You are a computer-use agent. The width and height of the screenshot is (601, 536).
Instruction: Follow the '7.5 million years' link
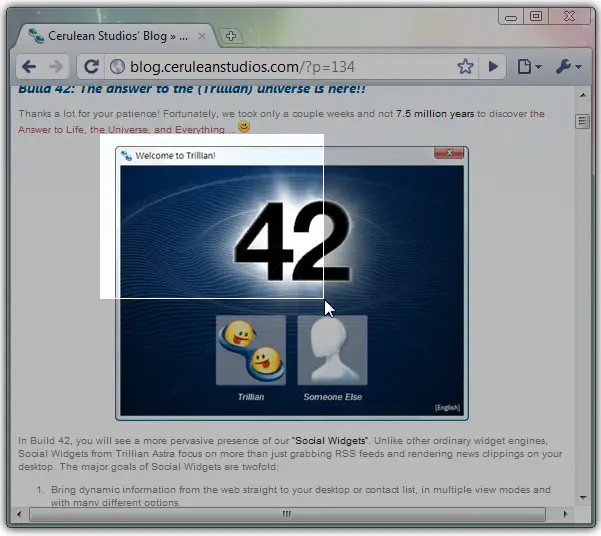(435, 114)
